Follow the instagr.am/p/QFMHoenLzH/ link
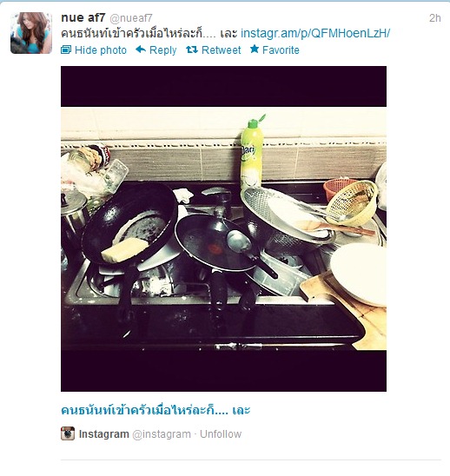This screenshot has width=450, height=476. pos(315,33)
